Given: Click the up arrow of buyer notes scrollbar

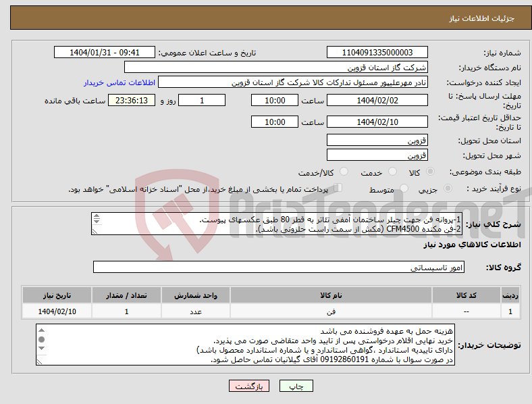Looking at the screenshot, I should tap(41, 330).
